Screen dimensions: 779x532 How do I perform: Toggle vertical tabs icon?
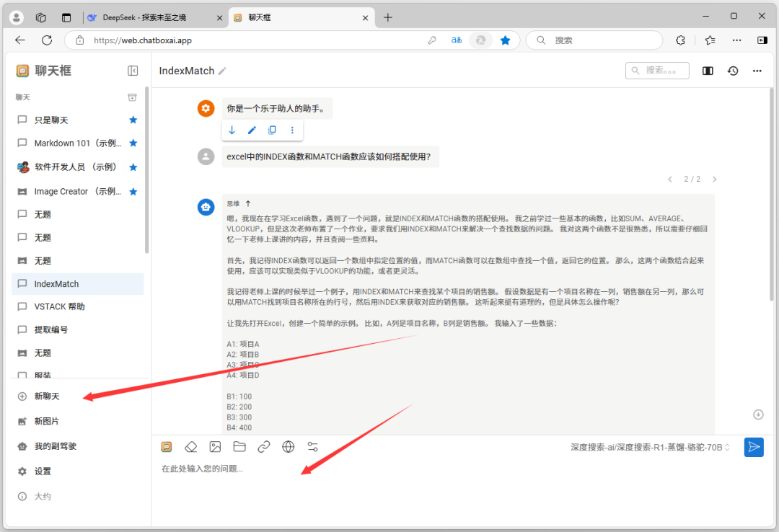(x=66, y=17)
